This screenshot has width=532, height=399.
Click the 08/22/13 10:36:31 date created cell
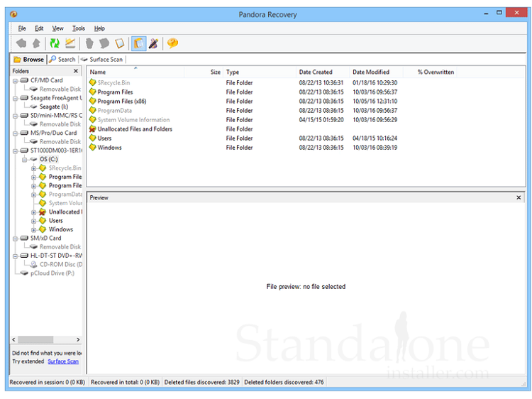point(321,83)
